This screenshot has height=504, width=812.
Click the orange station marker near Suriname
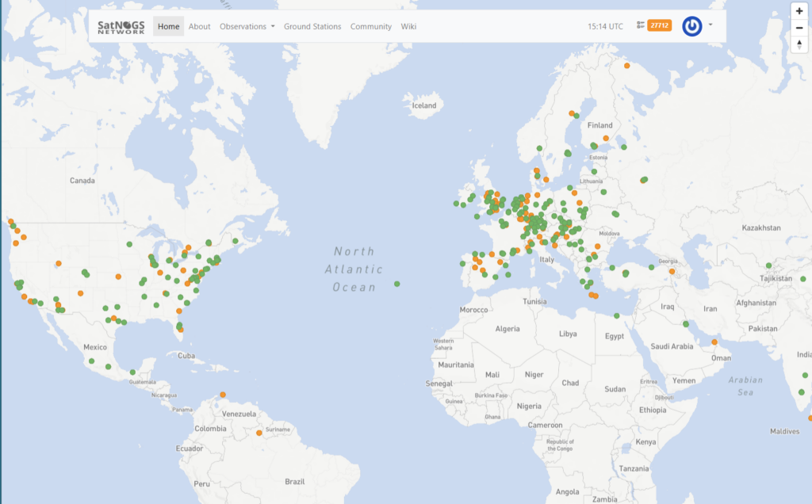259,433
